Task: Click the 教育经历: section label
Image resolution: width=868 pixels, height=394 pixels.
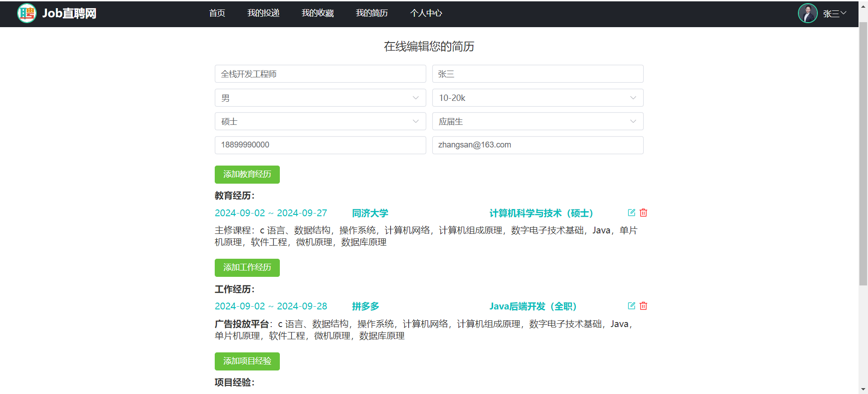Action: [x=235, y=196]
